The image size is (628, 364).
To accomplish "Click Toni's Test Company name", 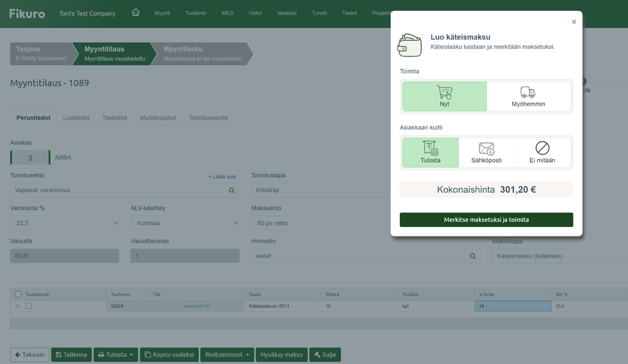I will 87,14.
